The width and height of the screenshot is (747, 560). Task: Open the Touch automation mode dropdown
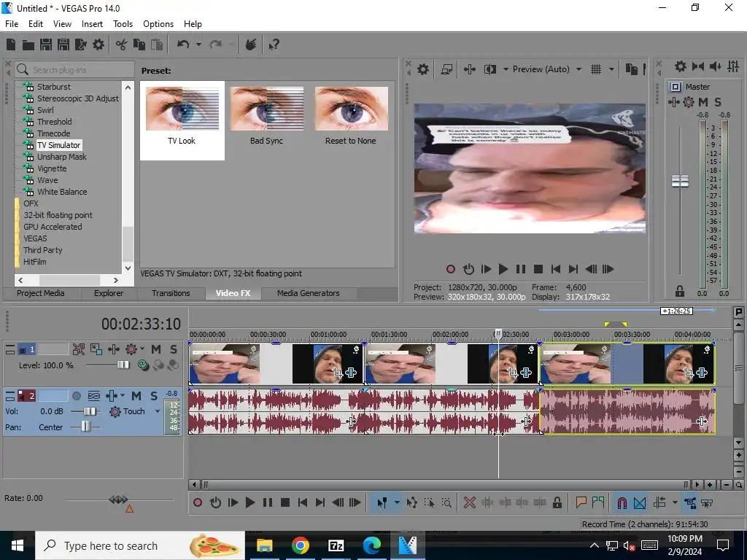click(x=158, y=411)
